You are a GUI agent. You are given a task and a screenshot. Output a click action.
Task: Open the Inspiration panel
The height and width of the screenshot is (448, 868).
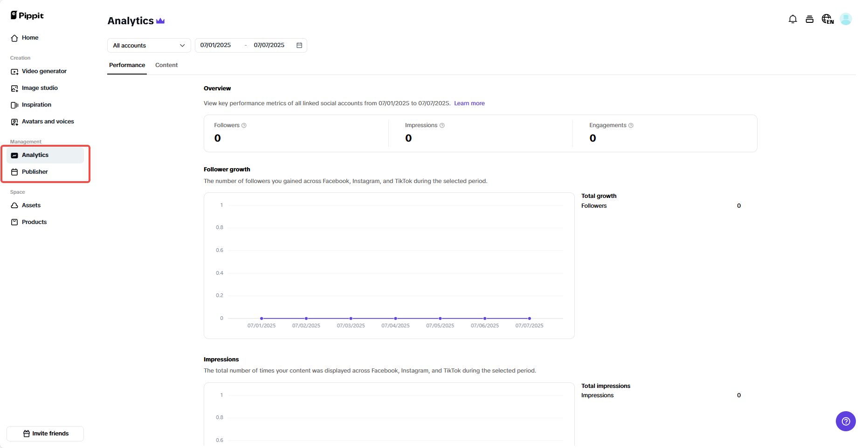(x=36, y=104)
